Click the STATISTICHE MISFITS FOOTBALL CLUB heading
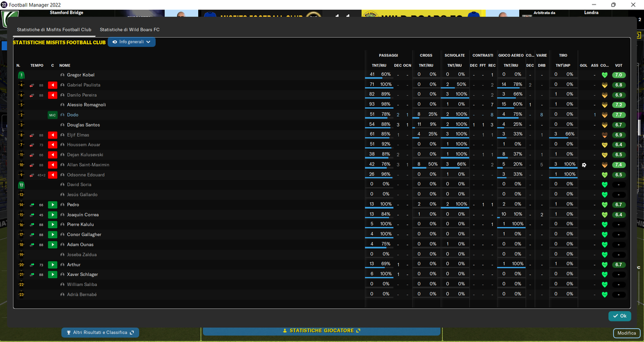This screenshot has width=644, height=342. tap(59, 42)
